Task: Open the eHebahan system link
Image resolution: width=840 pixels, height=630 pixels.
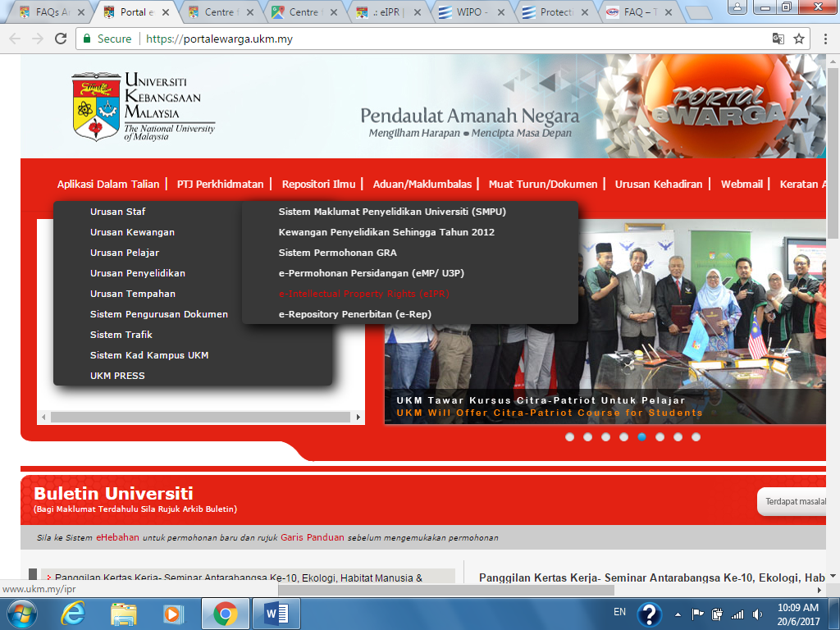Action: pyautogui.click(x=118, y=538)
